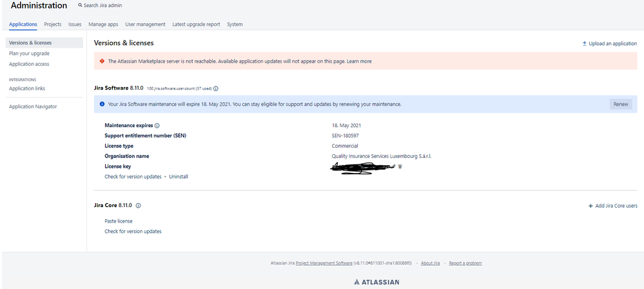
Task: Click the License type label
Action: pos(119,146)
